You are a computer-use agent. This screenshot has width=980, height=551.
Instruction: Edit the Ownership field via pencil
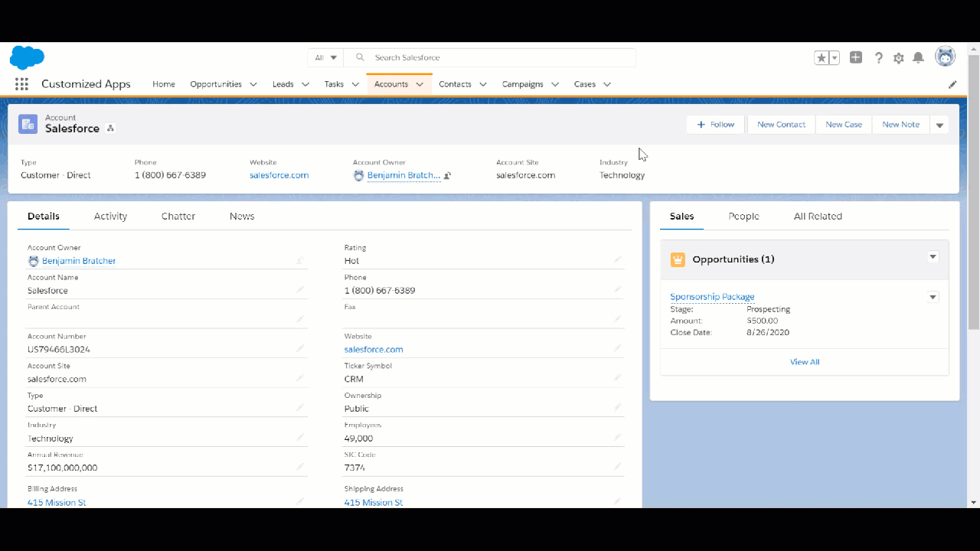617,408
